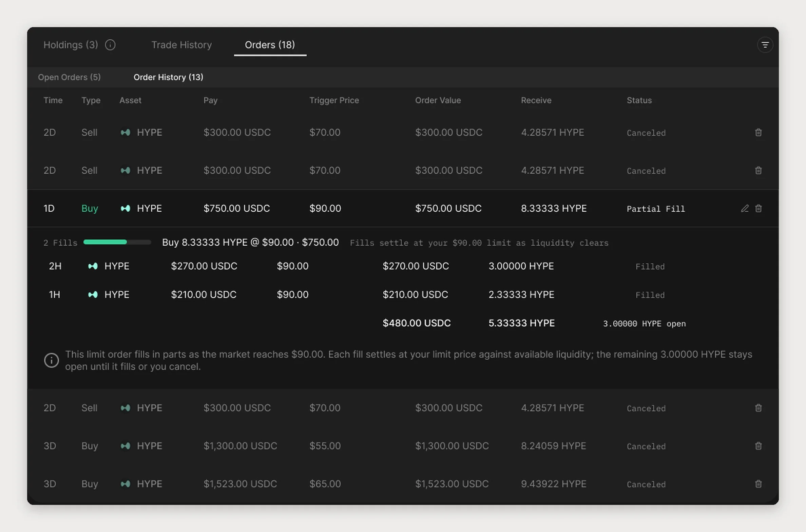Screen dimensions: 806x532
Task: Delete the 1D Buy $750.00 order via its trash icon
Action: tap(759, 208)
